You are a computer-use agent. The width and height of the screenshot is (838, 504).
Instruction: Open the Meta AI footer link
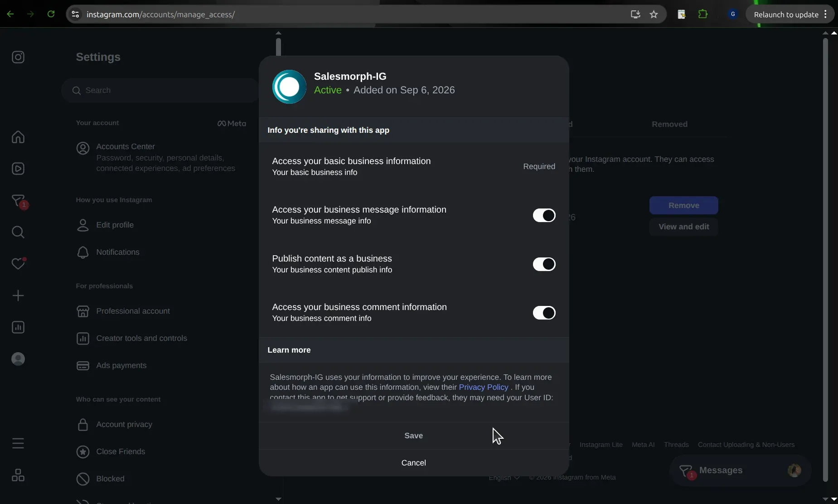(643, 445)
